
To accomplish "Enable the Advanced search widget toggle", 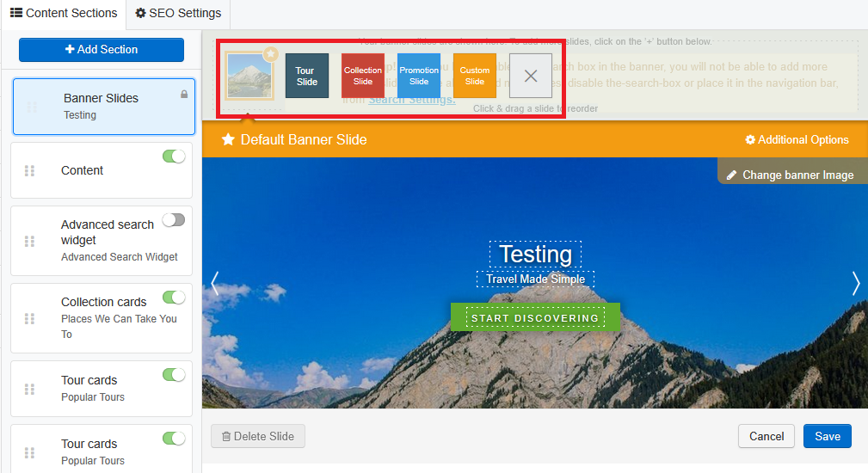I will point(174,220).
